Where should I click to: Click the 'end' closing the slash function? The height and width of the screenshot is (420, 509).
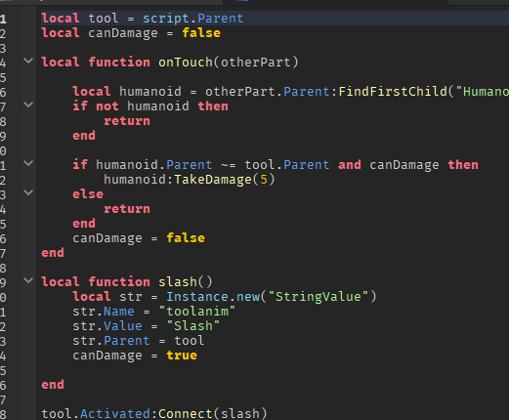pyautogui.click(x=53, y=385)
